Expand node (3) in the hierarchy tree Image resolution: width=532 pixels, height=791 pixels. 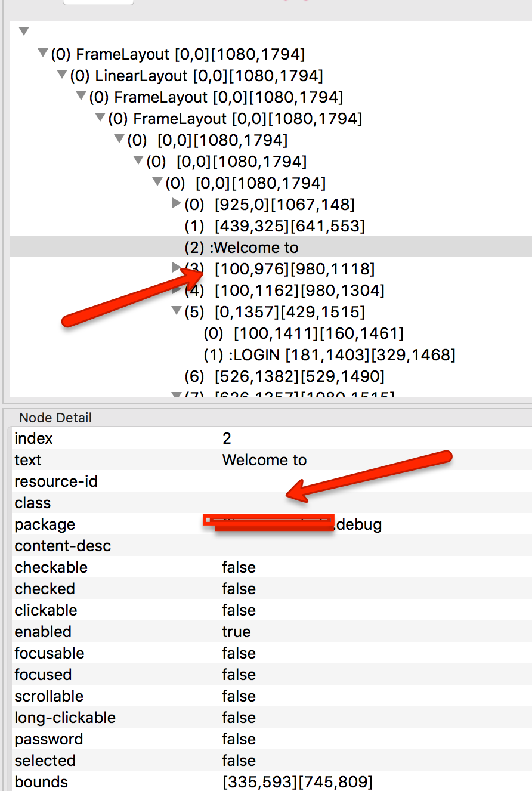click(176, 268)
